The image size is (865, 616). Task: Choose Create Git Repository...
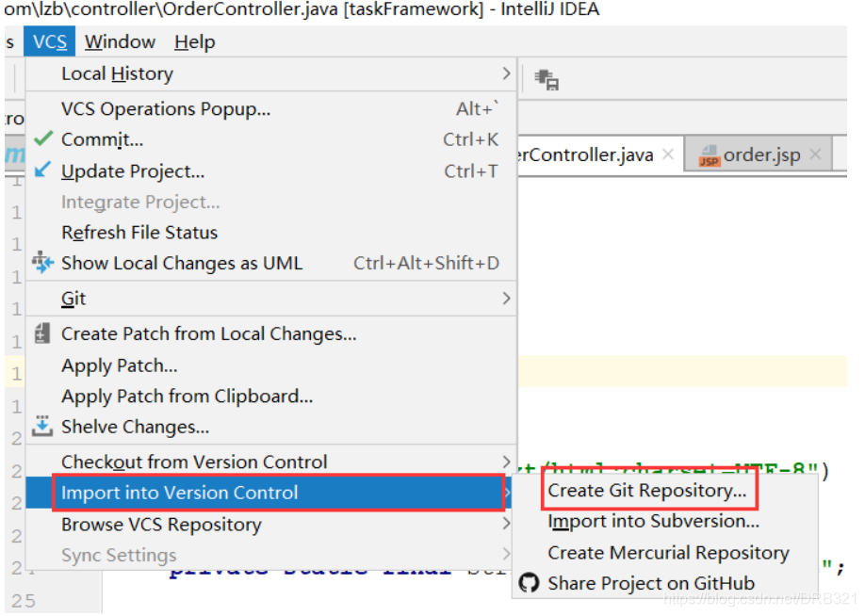pos(664,491)
